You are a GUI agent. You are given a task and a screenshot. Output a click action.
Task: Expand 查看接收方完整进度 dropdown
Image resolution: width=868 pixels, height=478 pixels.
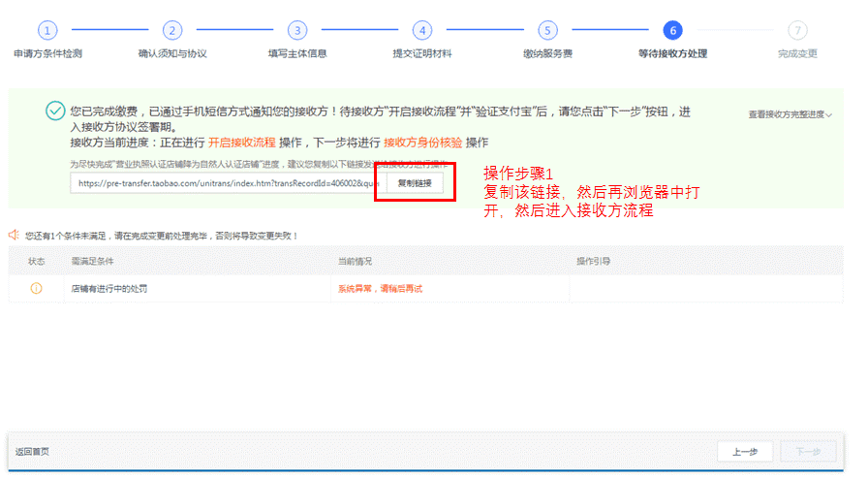(x=790, y=114)
